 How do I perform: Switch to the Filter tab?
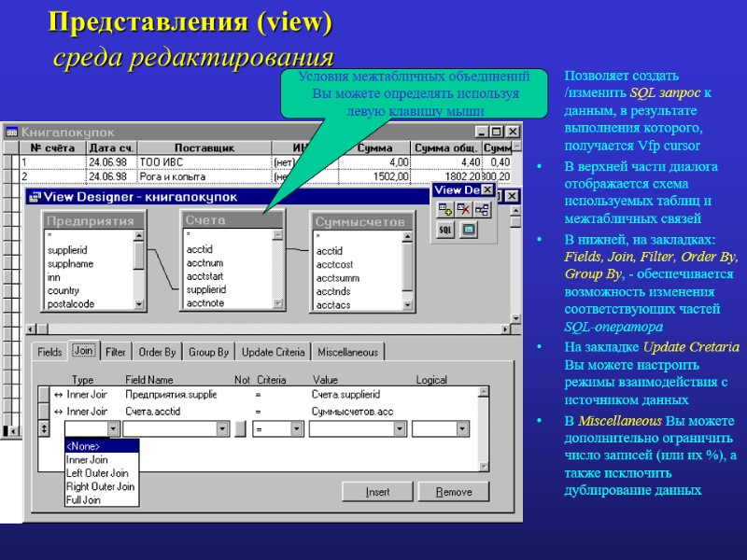pos(115,353)
